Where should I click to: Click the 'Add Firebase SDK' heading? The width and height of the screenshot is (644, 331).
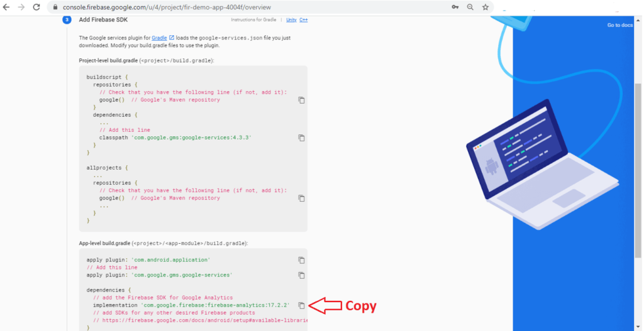tap(104, 19)
